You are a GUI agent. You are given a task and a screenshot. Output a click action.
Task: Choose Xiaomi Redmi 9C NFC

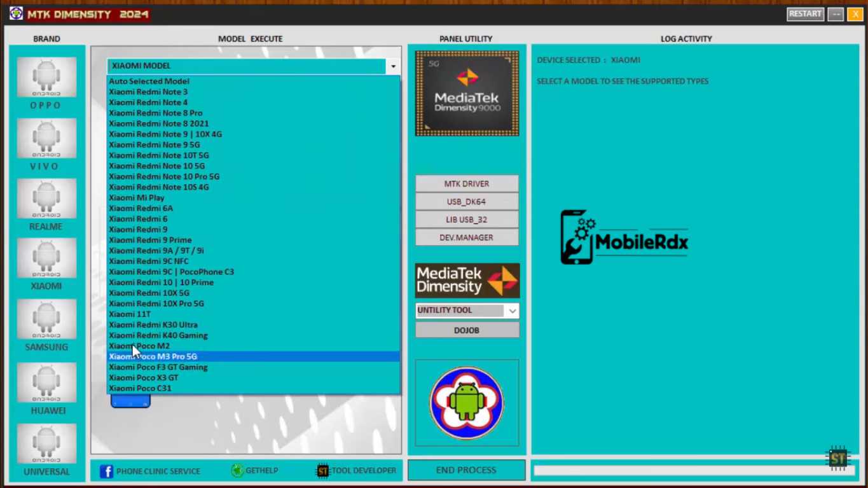(253, 261)
